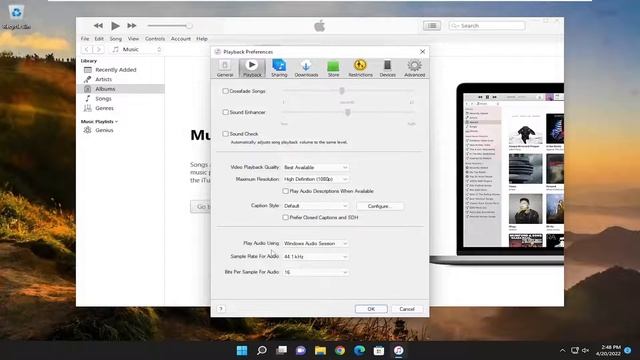
Task: Open the Video Playback Quality dropdown
Action: [316, 167]
